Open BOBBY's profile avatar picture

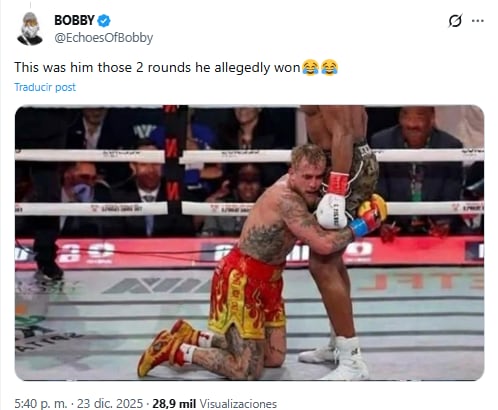click(x=30, y=29)
